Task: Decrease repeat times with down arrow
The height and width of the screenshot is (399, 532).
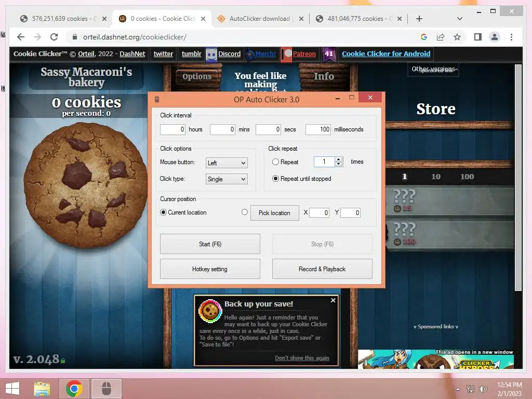Action: coord(339,164)
